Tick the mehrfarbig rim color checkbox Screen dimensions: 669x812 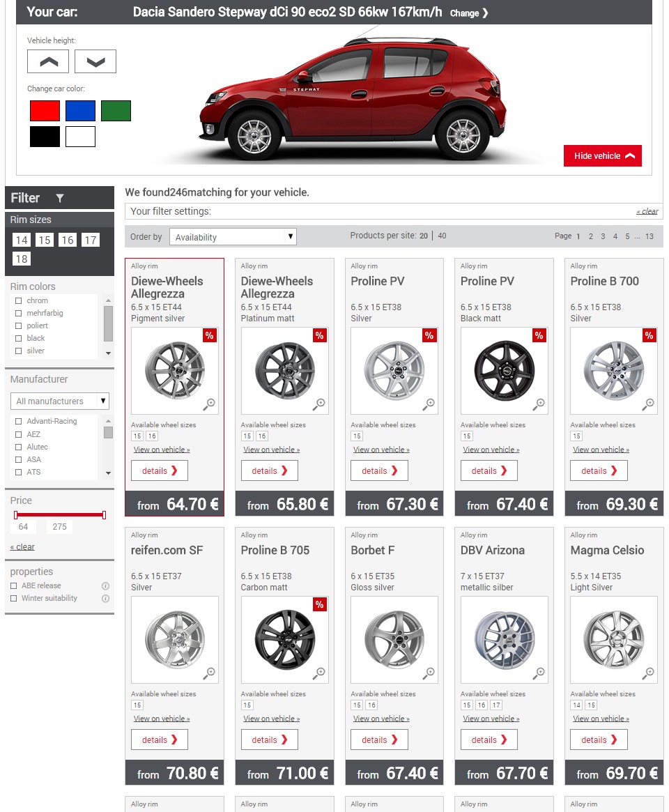pyautogui.click(x=19, y=313)
